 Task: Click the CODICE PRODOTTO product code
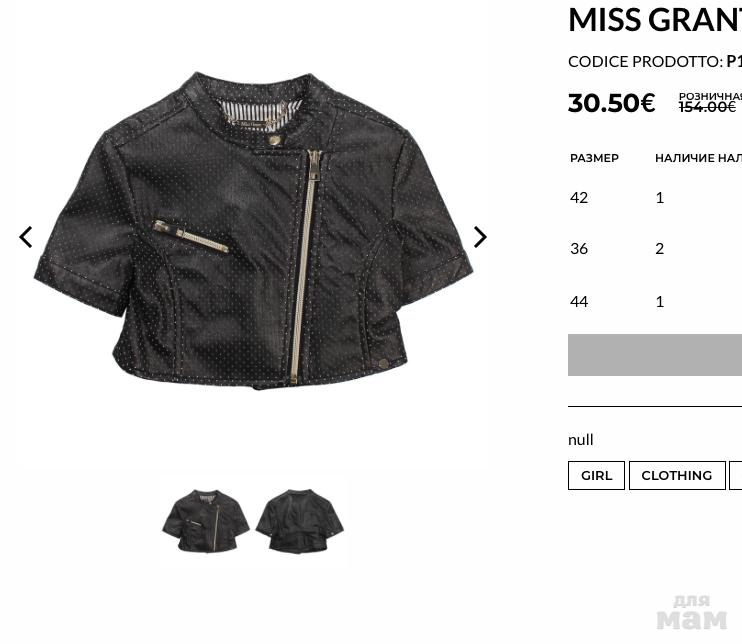tap(655, 62)
